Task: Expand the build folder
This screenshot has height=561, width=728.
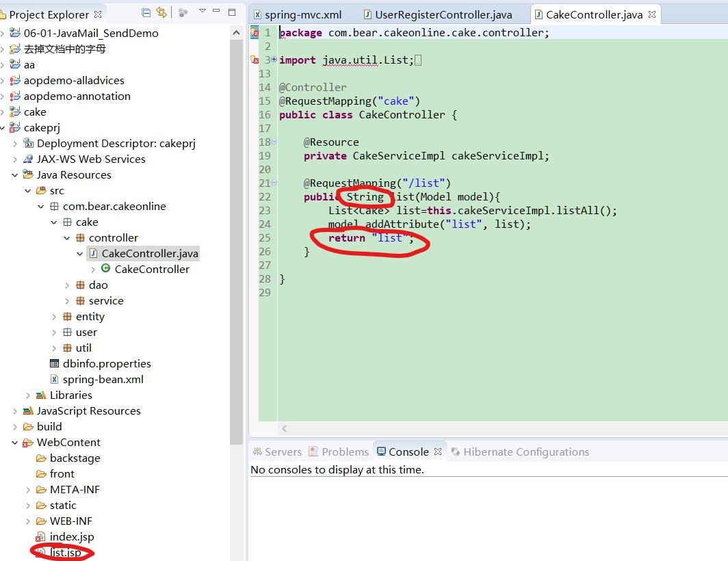Action: pyautogui.click(x=15, y=427)
